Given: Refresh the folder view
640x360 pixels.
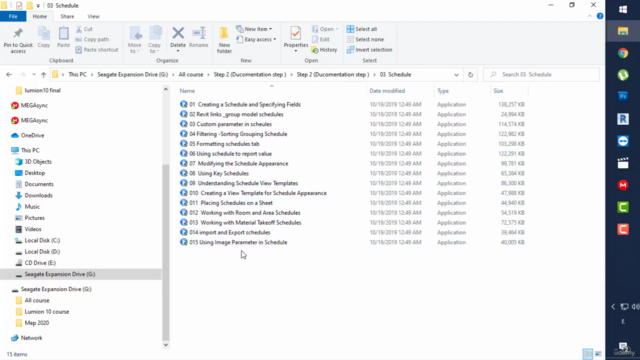Looking at the screenshot, I should click(470, 75).
